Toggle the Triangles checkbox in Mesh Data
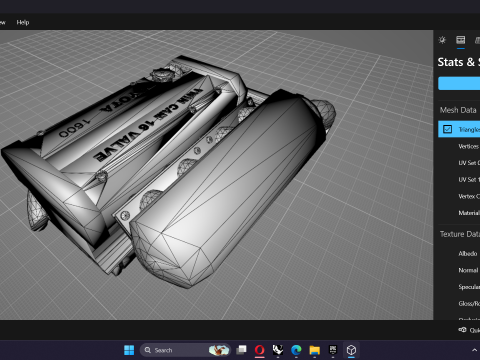The width and height of the screenshot is (480, 360). click(448, 129)
